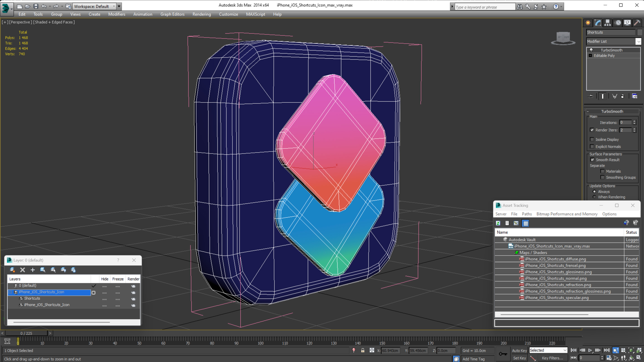The height and width of the screenshot is (362, 644).
Task: Click Refresh icon in Asset Tracking
Action: coord(498,223)
